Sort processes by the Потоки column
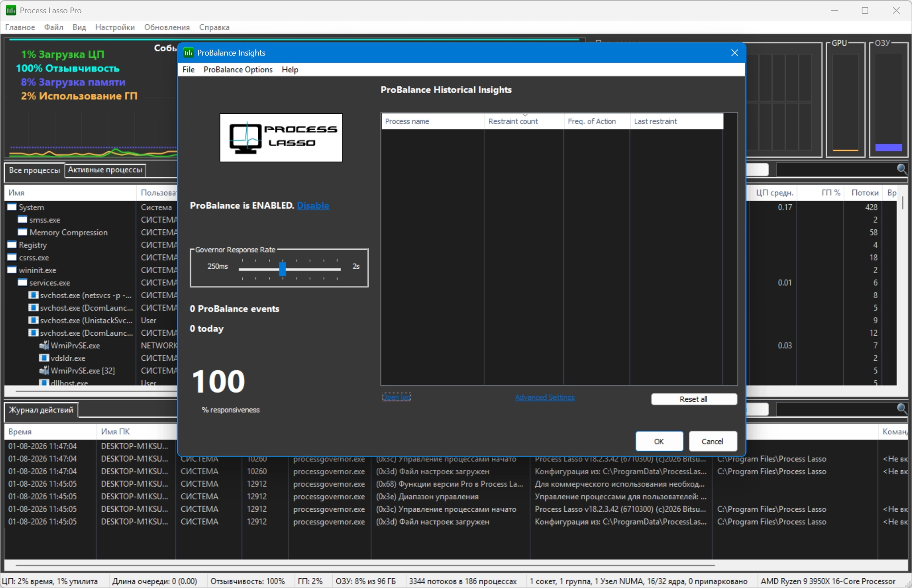The image size is (912, 588). 864,193
